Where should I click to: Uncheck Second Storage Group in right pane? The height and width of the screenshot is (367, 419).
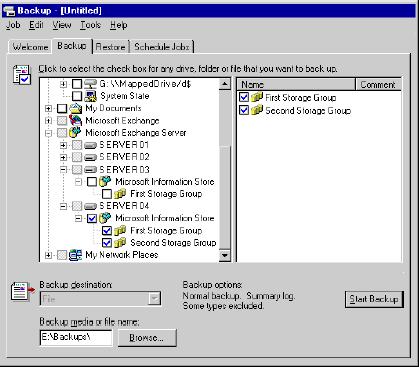244,110
